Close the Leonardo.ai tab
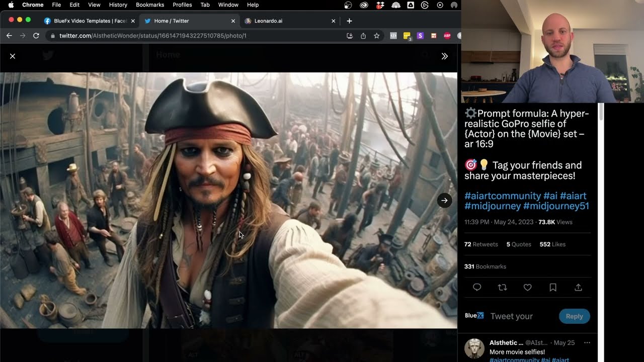This screenshot has height=362, width=644. coord(333,21)
